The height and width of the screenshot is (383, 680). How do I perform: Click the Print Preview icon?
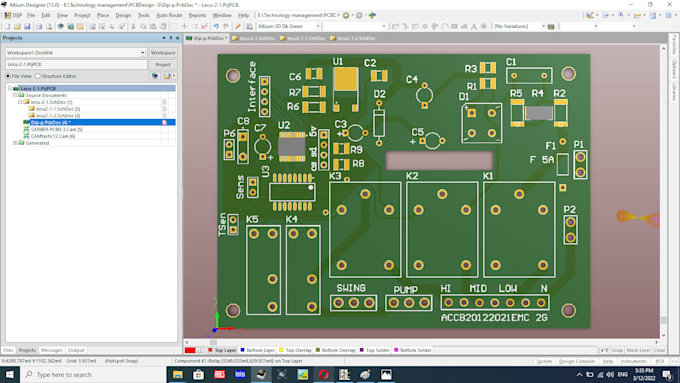pyautogui.click(x=49, y=27)
